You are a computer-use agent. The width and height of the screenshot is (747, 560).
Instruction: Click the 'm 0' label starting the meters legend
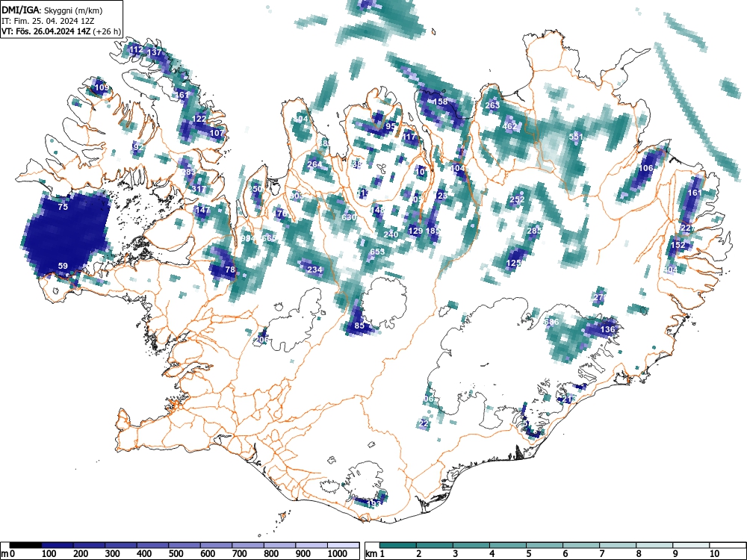8,554
